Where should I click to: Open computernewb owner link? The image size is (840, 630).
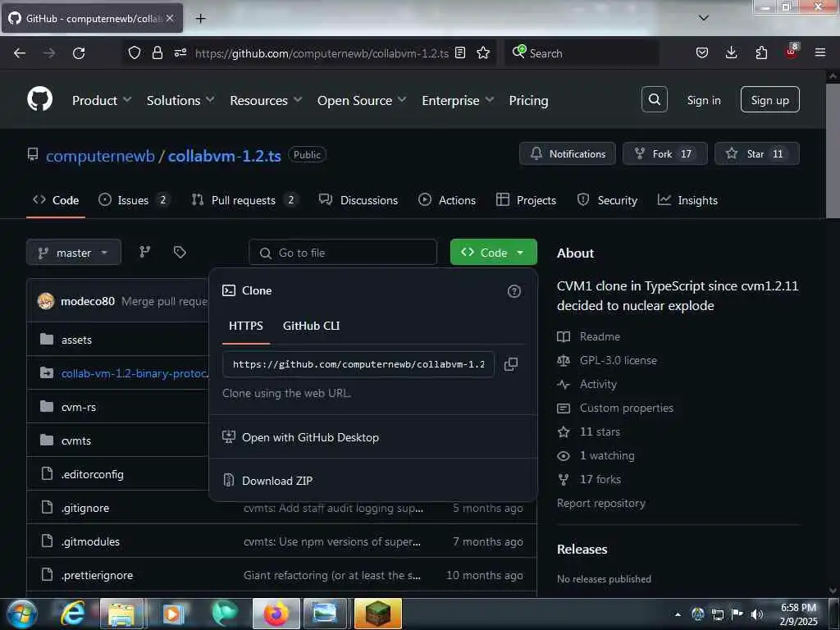point(100,156)
